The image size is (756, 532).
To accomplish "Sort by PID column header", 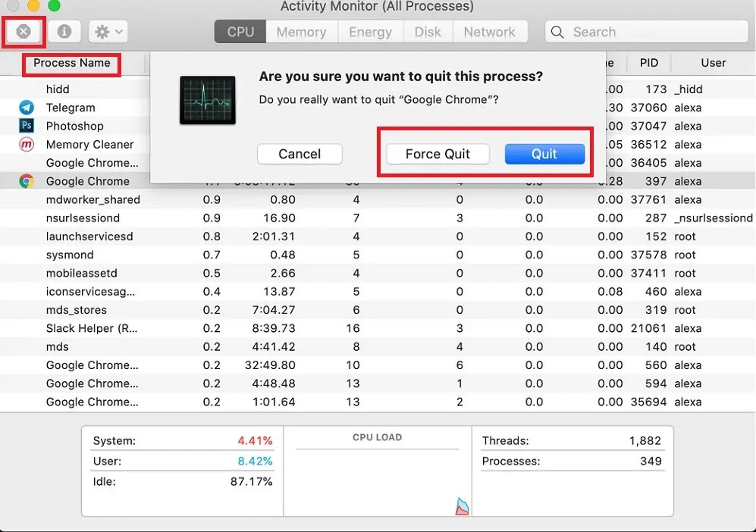I will click(x=648, y=63).
